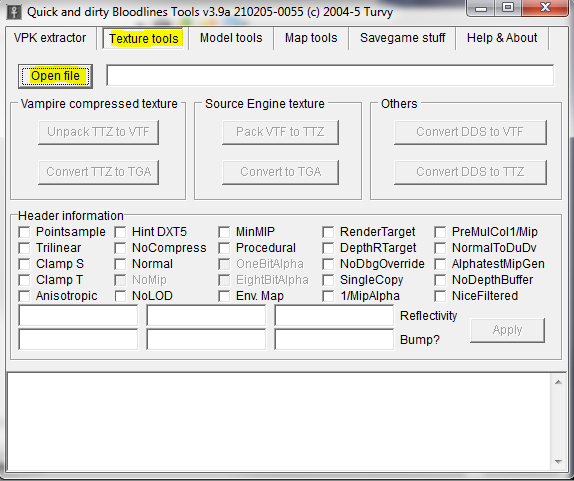This screenshot has height=481, width=574.
Task: Click the second Bump? value field
Action: click(206, 339)
